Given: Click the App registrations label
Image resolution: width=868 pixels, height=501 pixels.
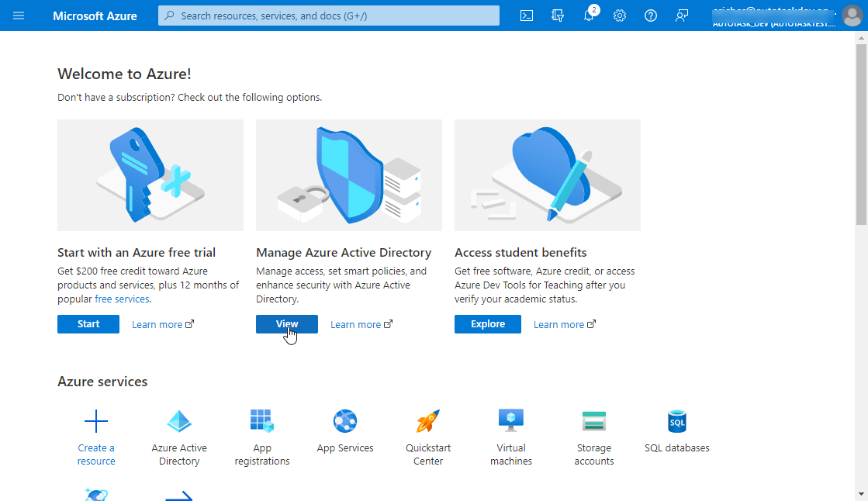Looking at the screenshot, I should 262,454.
